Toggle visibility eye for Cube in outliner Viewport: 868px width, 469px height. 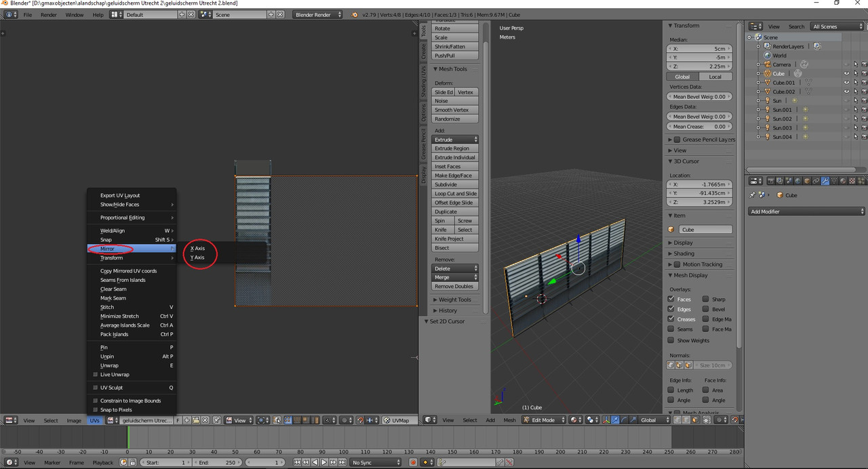click(846, 73)
